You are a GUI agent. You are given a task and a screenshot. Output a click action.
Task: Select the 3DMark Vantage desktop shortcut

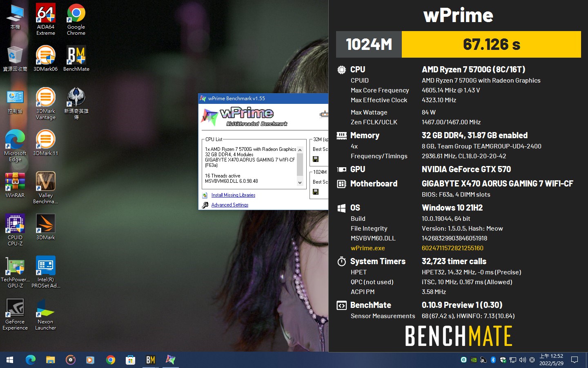[x=45, y=103]
